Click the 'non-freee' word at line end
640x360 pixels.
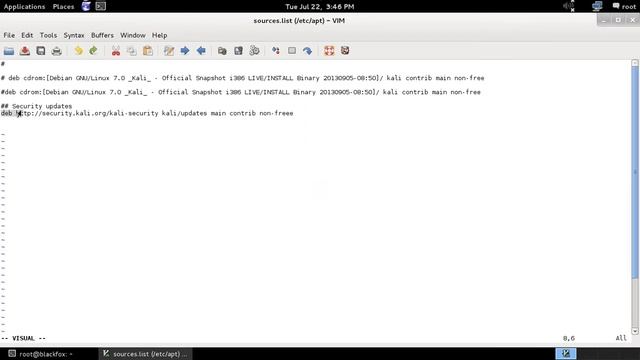(x=276, y=113)
